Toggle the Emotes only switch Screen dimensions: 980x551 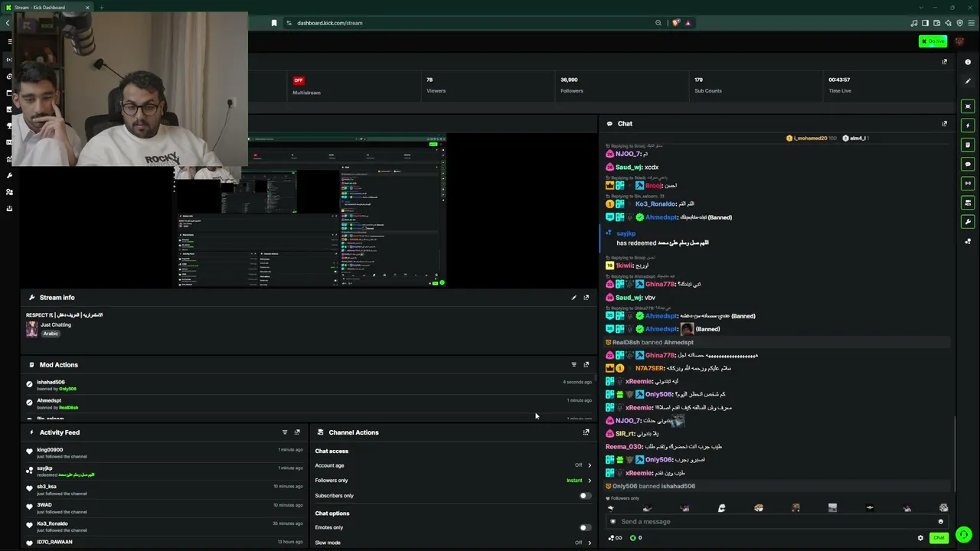(x=584, y=527)
